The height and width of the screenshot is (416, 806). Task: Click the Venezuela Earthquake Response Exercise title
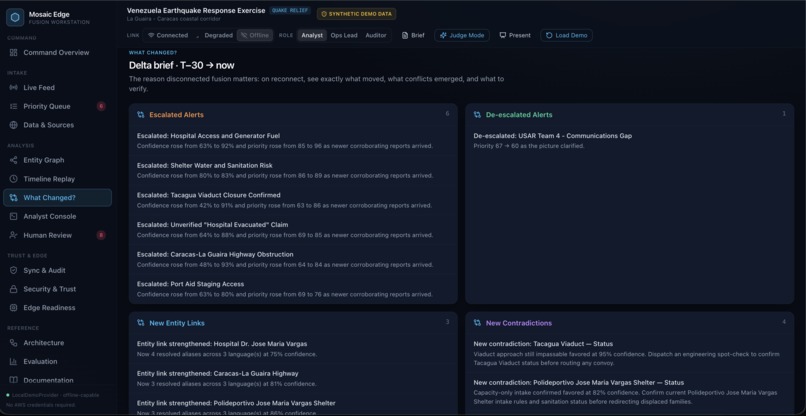tap(196, 10)
